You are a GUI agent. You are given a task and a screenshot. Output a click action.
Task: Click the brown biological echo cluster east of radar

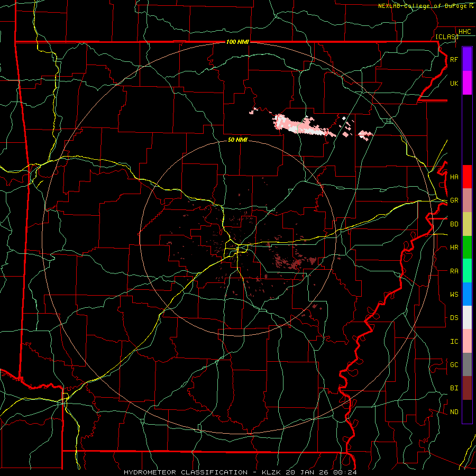296,263
